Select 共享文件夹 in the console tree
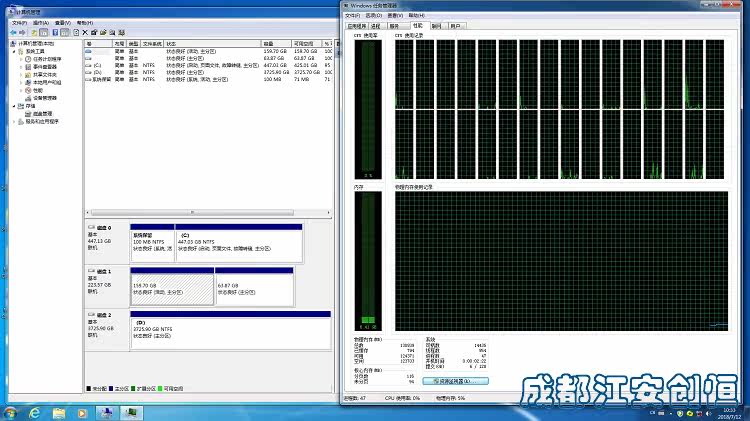The width and height of the screenshot is (750, 421). pyautogui.click(x=44, y=75)
